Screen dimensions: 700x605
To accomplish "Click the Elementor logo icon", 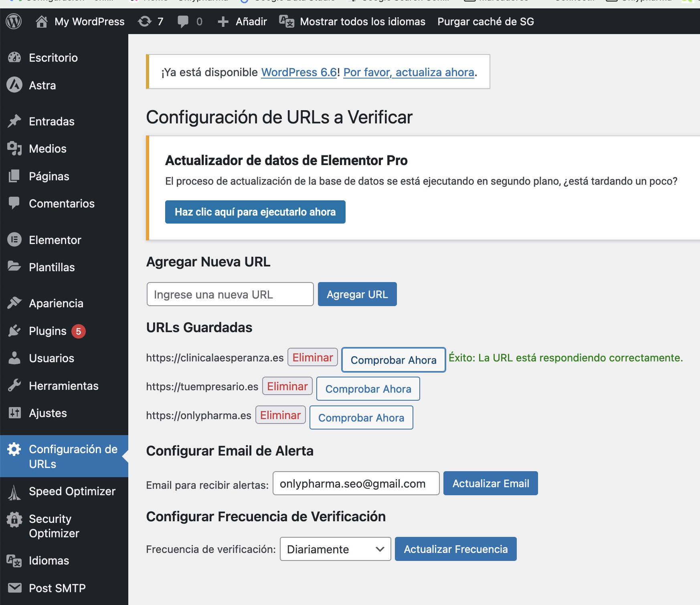I will point(14,240).
